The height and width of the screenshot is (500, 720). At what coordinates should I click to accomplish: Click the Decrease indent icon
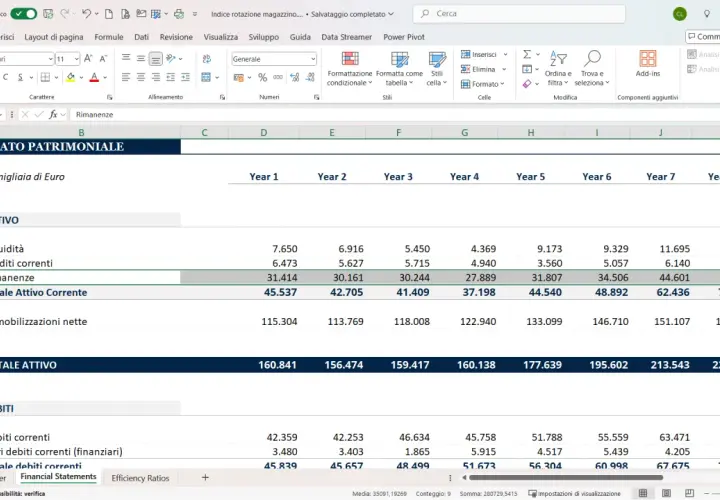tap(170, 77)
